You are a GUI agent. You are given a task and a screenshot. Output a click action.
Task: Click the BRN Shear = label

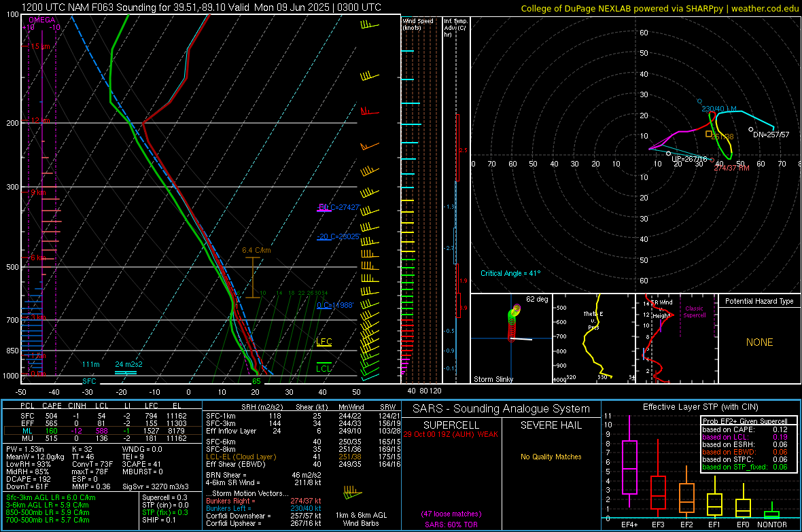(226, 475)
